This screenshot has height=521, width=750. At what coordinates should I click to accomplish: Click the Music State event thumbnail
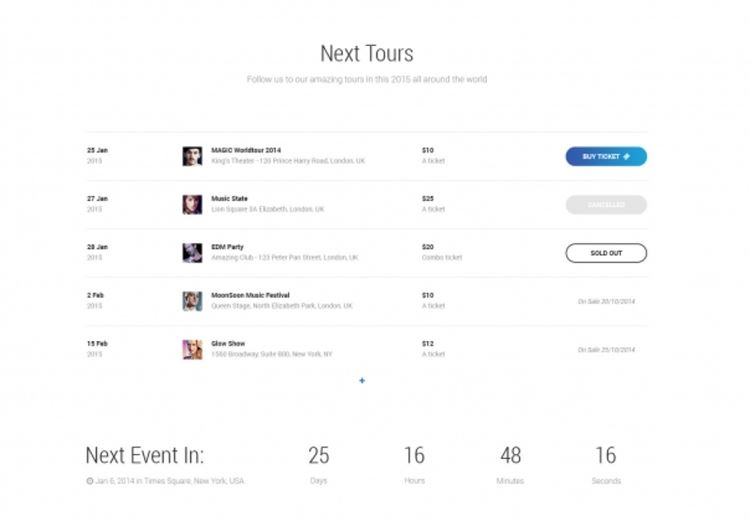[192, 204]
